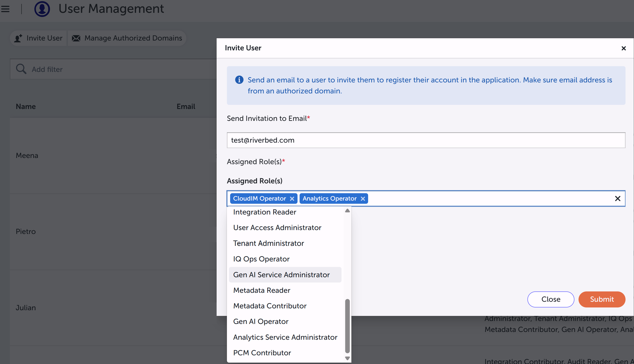The width and height of the screenshot is (634, 364).
Task: Select the Julian user row
Action: pos(113,308)
